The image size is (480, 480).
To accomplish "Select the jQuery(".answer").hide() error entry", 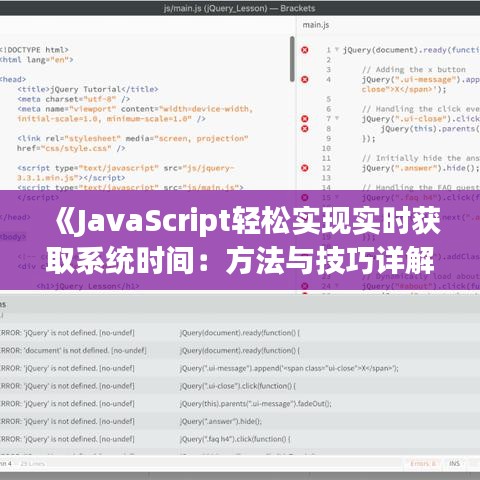I will 240,421.
